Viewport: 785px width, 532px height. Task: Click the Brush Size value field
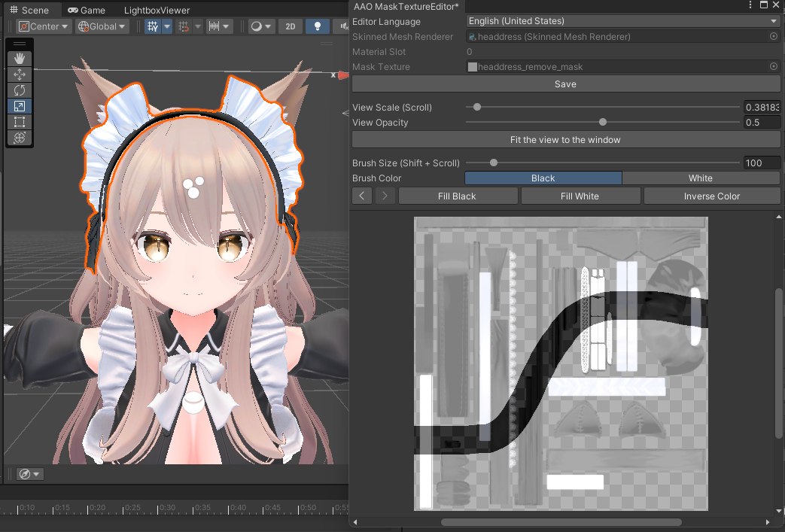[x=761, y=163]
